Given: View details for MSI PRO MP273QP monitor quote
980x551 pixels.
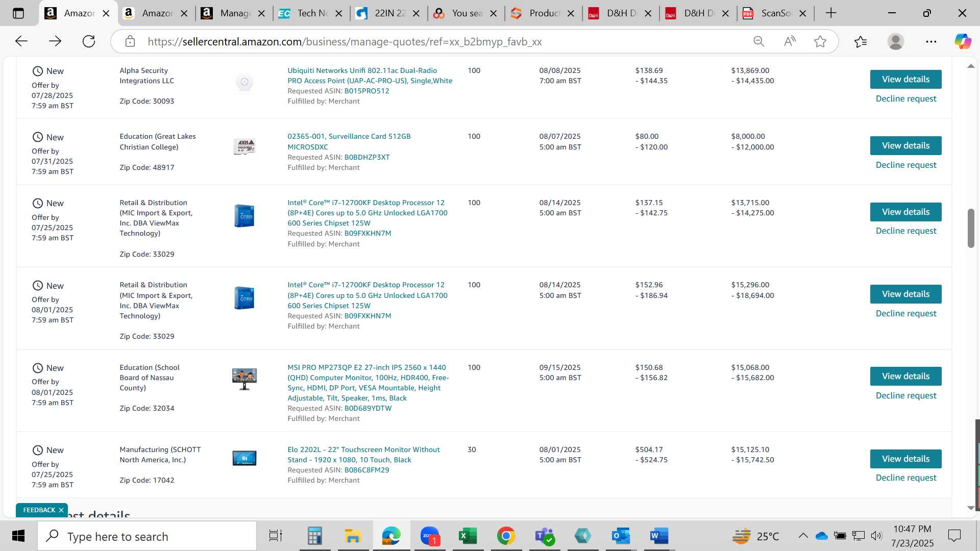Looking at the screenshot, I should pos(905,376).
